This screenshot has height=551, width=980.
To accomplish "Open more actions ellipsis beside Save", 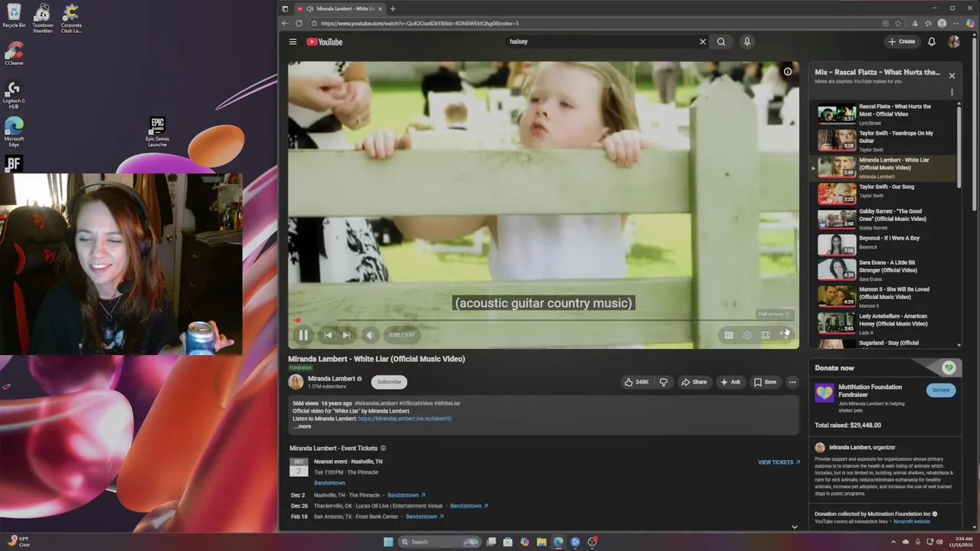I will (792, 382).
